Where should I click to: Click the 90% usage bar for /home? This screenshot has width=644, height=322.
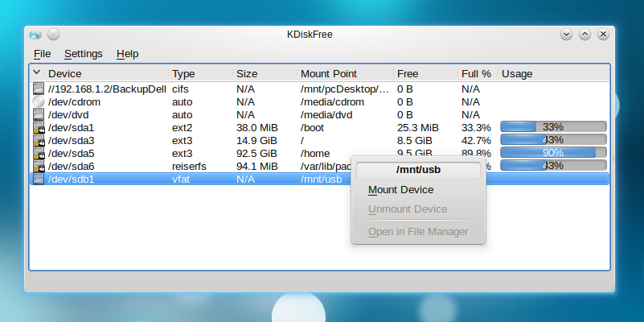point(552,153)
